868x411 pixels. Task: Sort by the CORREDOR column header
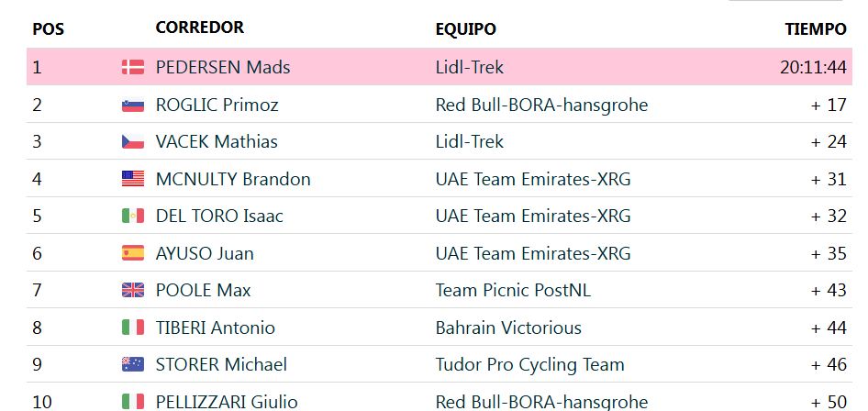click(200, 28)
